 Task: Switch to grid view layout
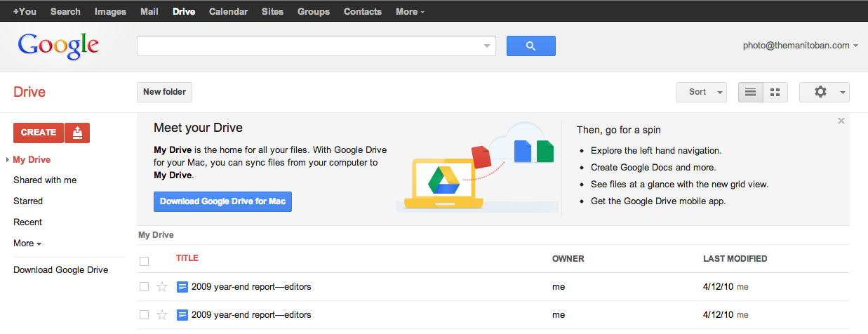[775, 93]
